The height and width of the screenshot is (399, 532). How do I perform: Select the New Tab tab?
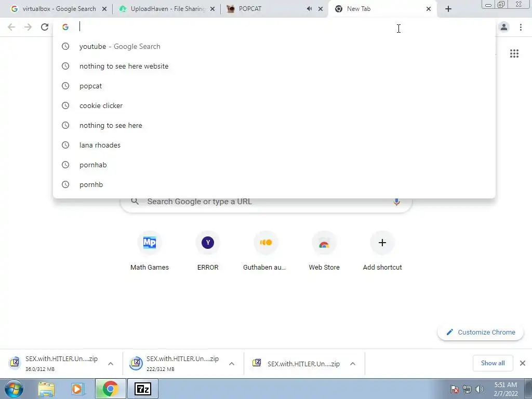383,9
